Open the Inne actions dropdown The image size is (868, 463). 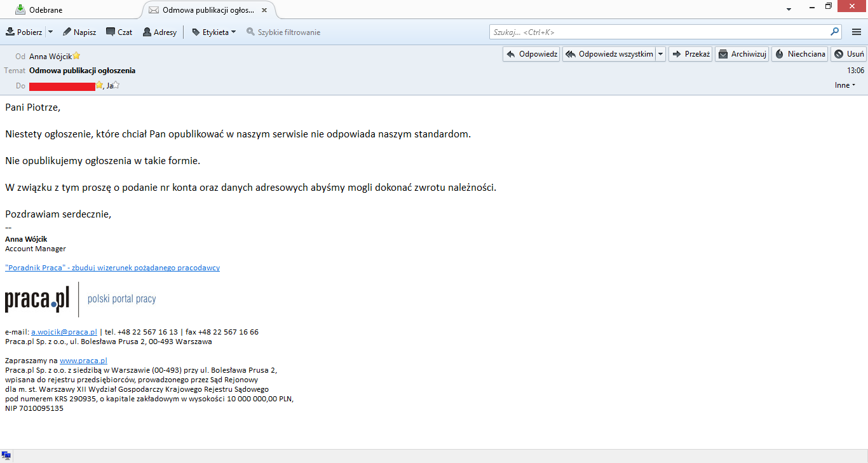[844, 85]
